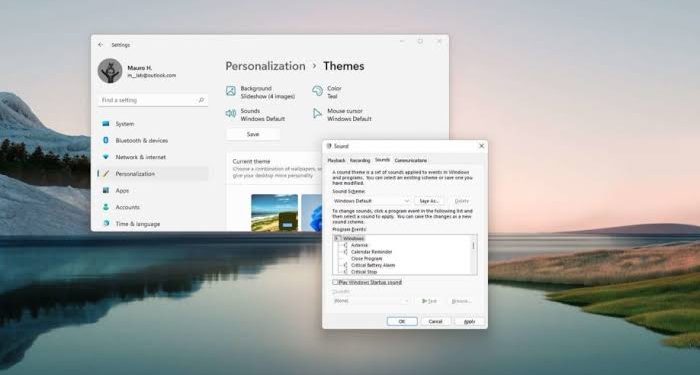The height and width of the screenshot is (375, 700).
Task: Open the Communications tab
Action: [411, 160]
